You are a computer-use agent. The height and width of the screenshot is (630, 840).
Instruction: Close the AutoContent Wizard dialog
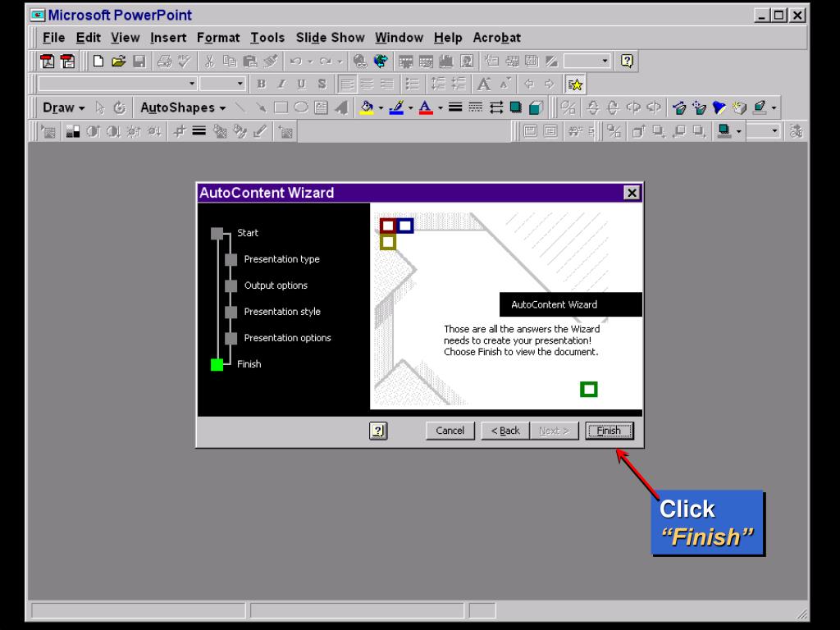point(632,193)
